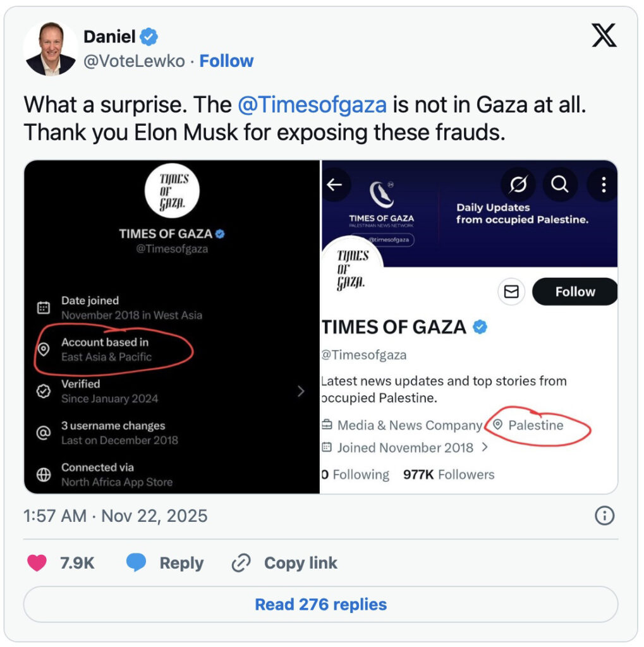This screenshot has width=644, height=647.
Task: Click the copy link chain icon
Action: pyautogui.click(x=241, y=562)
